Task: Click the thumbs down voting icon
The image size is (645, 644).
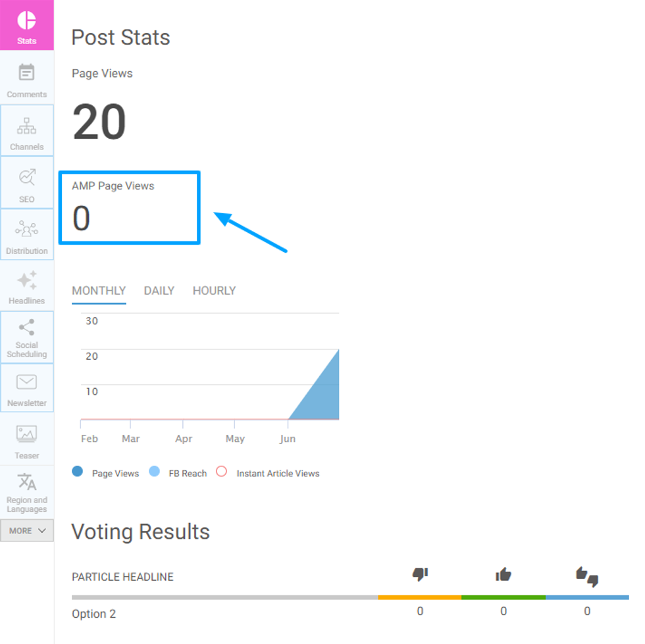Action: (420, 575)
